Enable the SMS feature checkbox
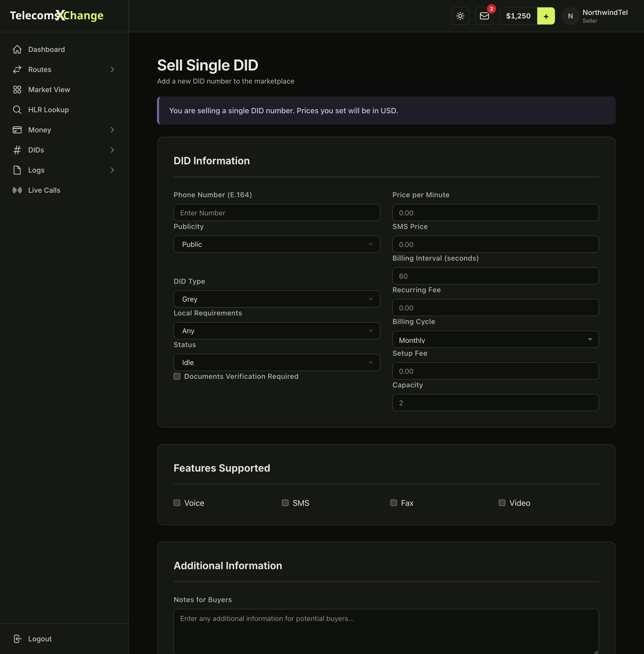 tap(285, 503)
